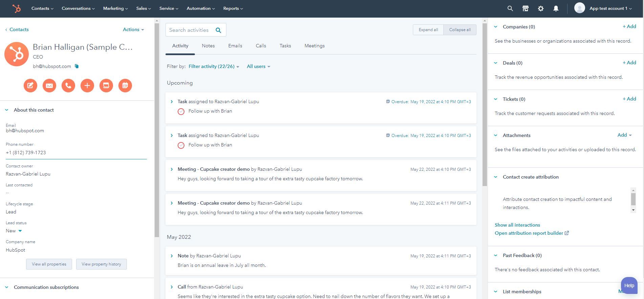
Task: Expand the 4:11 PM Cupcake creator demo meeting
Action: (172, 203)
